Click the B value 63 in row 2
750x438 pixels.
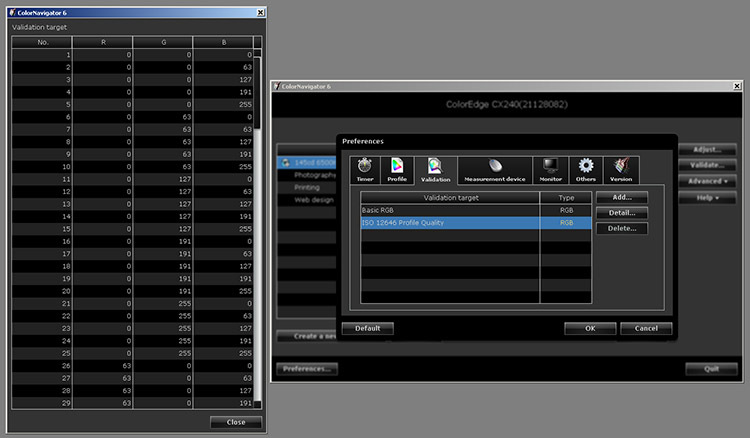247,67
